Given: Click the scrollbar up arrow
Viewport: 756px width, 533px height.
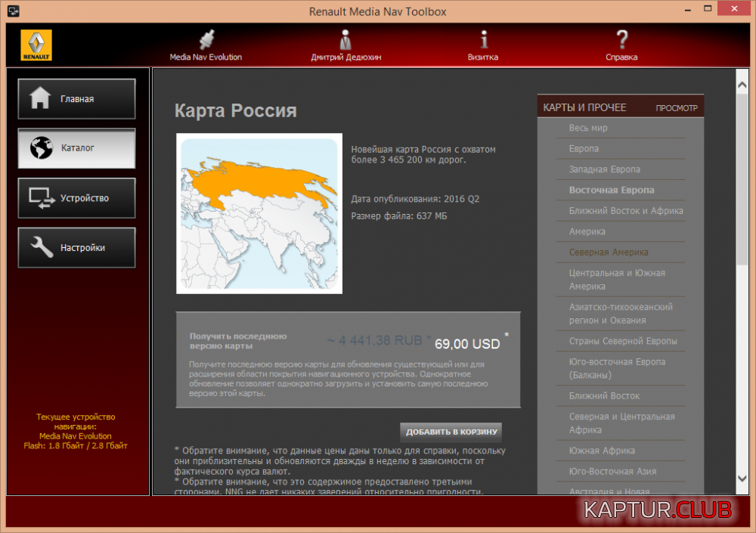Looking at the screenshot, I should coord(742,85).
